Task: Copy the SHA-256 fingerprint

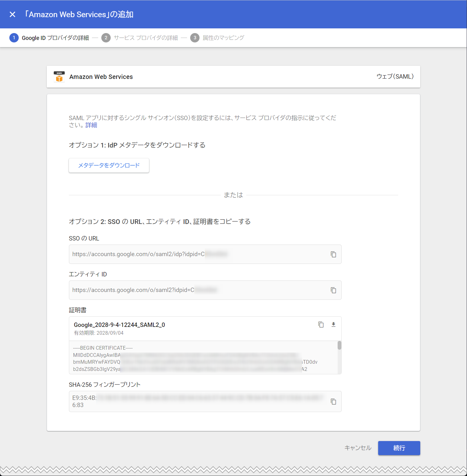Action: pyautogui.click(x=333, y=401)
